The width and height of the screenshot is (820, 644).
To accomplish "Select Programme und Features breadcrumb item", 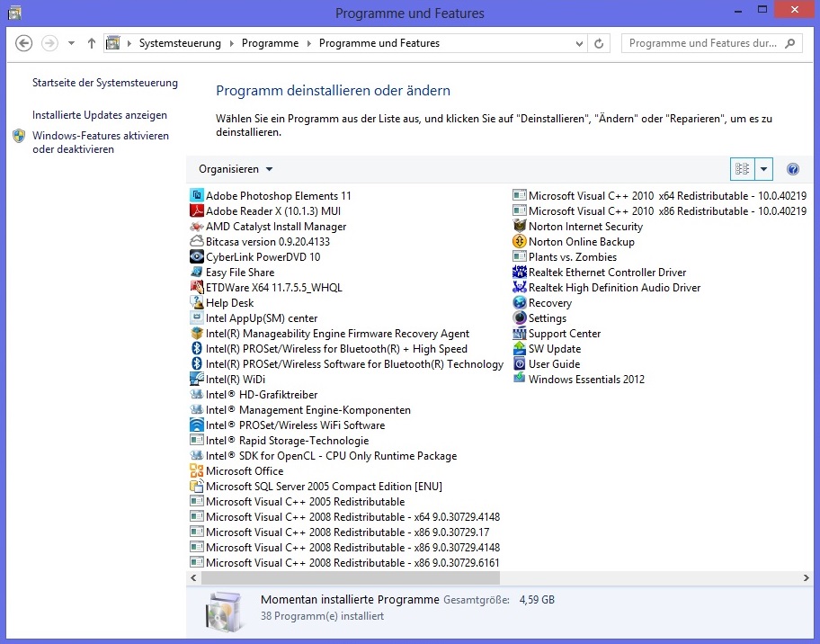I will 379,43.
